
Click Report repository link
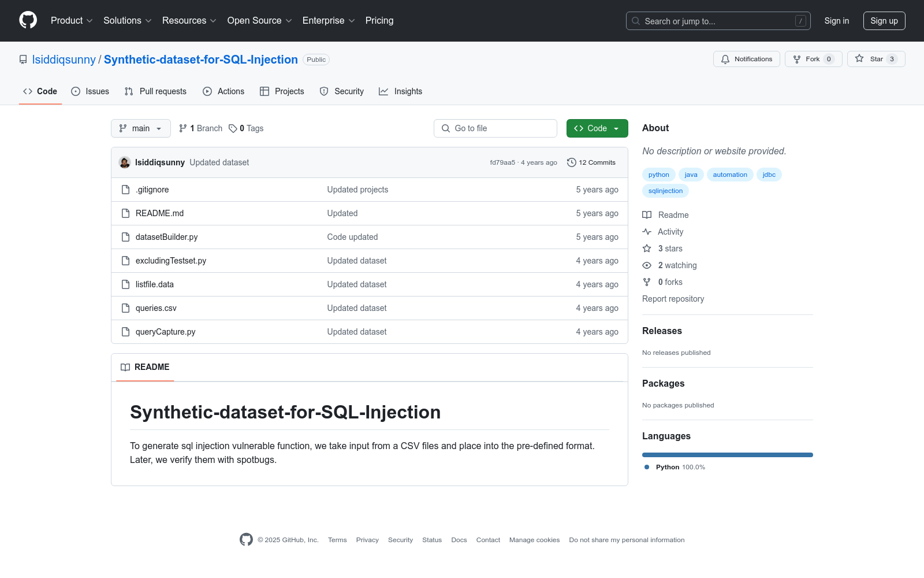pyautogui.click(x=673, y=299)
